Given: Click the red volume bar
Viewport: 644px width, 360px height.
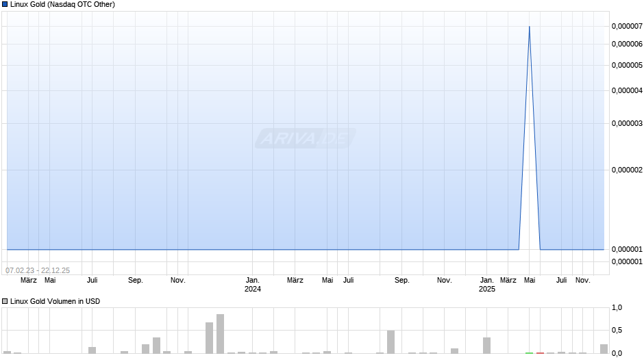Looking at the screenshot, I should click(x=540, y=352).
